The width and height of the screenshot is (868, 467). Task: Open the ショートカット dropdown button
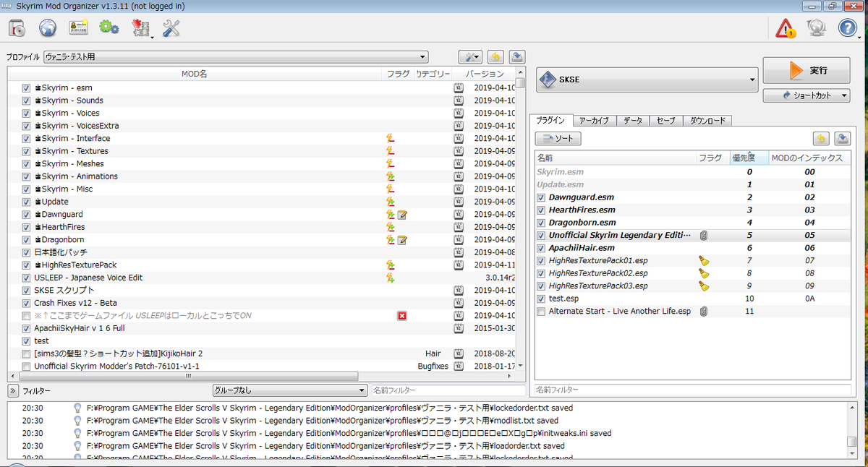point(807,95)
